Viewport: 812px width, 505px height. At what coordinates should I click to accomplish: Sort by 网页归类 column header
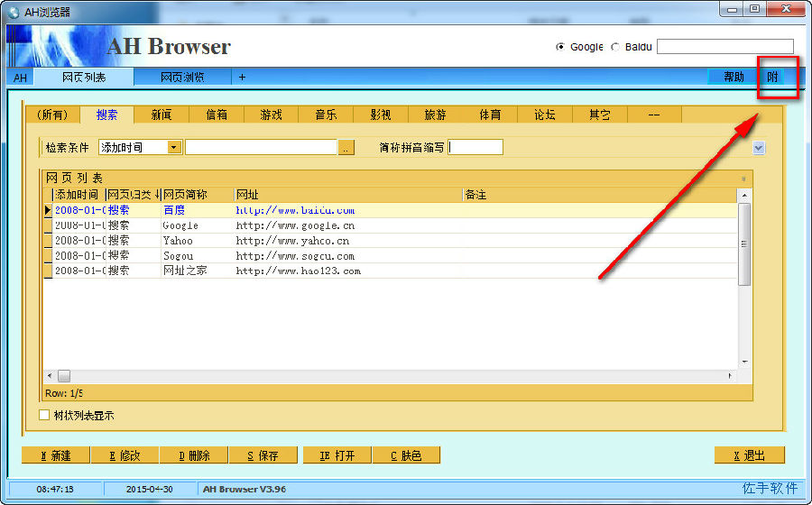(134, 195)
